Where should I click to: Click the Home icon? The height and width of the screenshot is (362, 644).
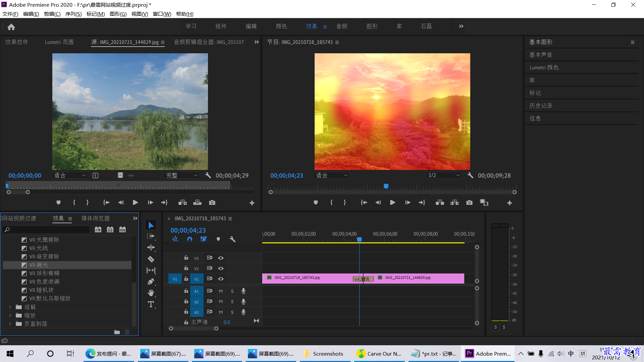11,27
